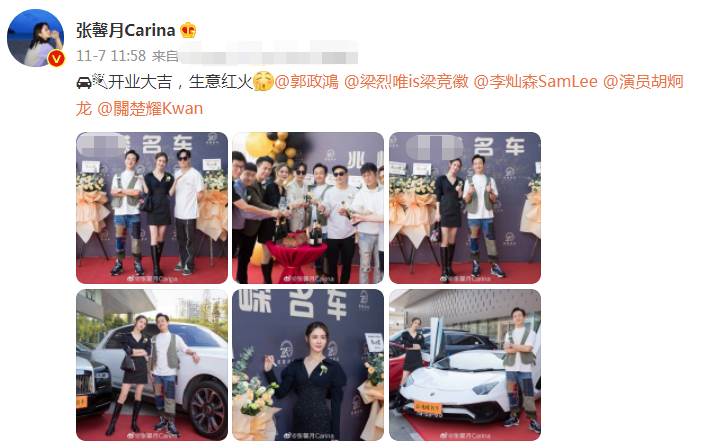The width and height of the screenshot is (716, 448).
Task: Click the heart-eyes emoji in the post
Action: click(x=263, y=82)
